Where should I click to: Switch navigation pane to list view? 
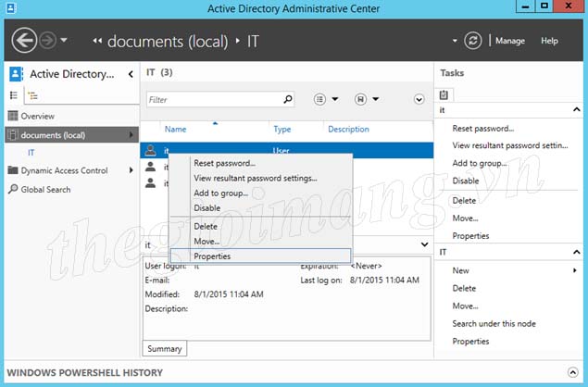tap(14, 95)
